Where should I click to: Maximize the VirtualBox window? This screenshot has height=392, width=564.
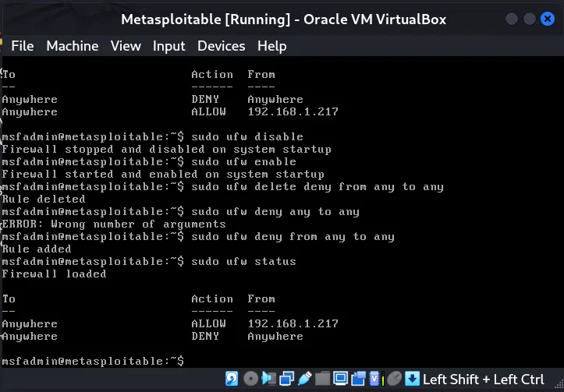tap(530, 19)
